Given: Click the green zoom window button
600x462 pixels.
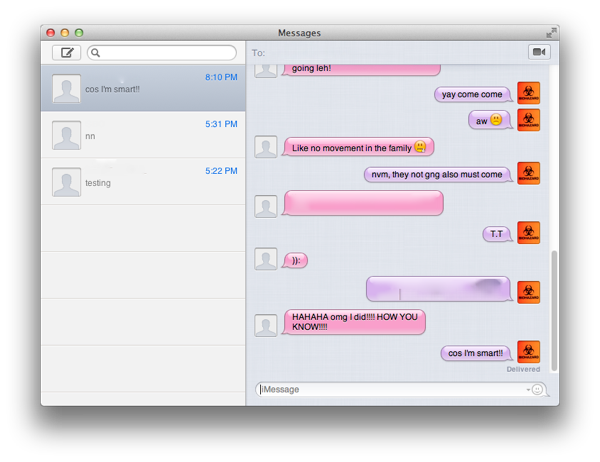Looking at the screenshot, I should pos(79,33).
